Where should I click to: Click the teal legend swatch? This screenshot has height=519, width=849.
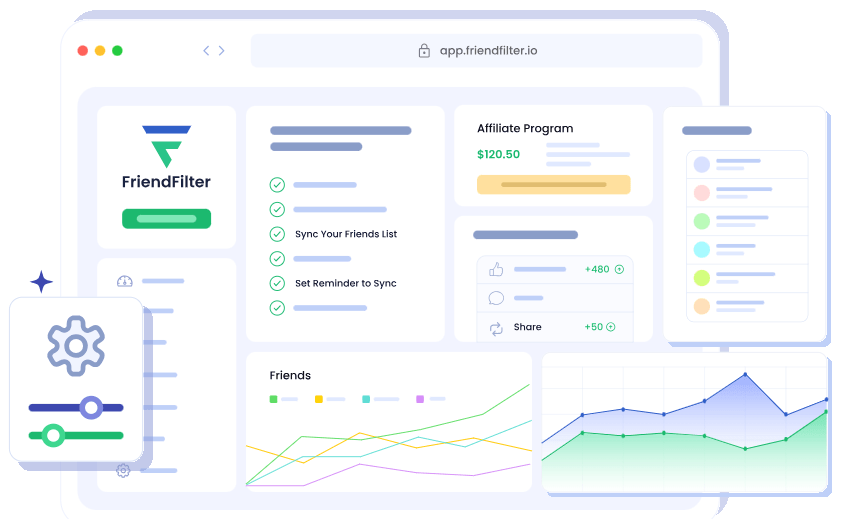point(366,399)
